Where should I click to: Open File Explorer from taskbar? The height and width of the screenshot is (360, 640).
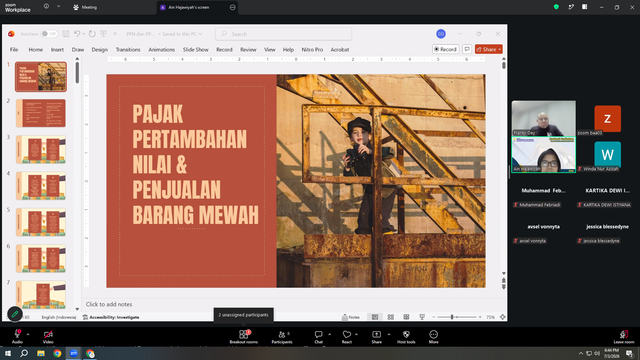(41, 353)
